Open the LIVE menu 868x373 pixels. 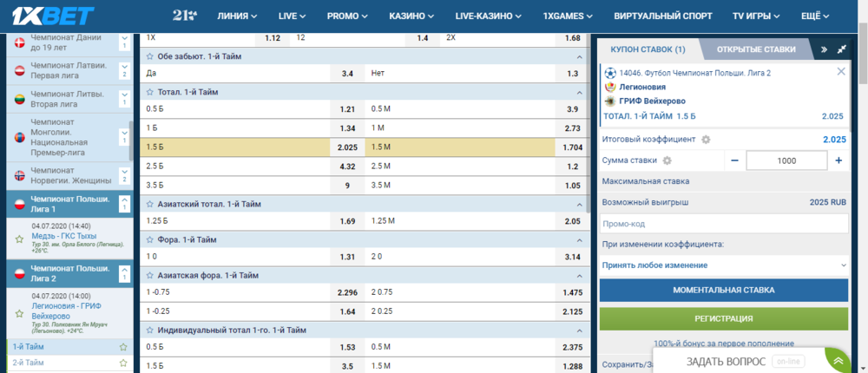[293, 16]
